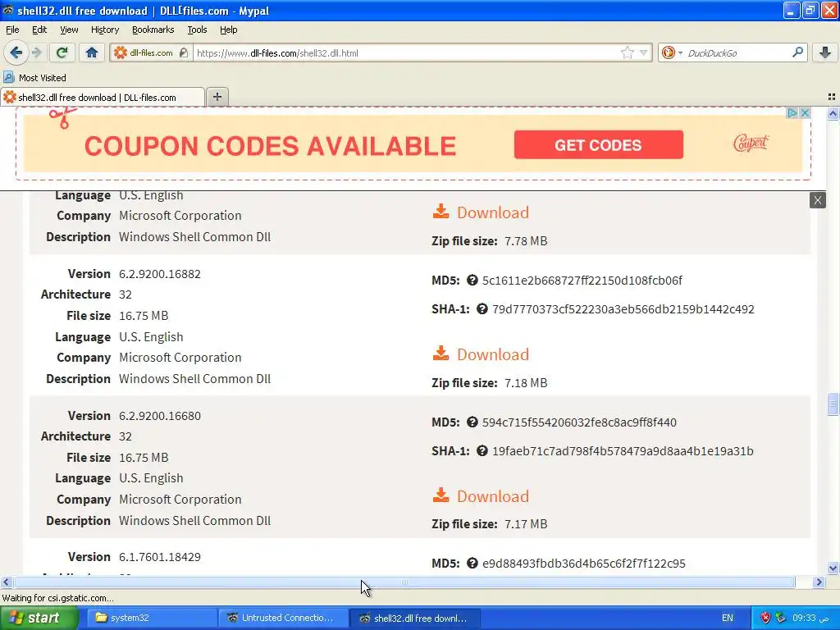Open the File menu
Screen dimensions: 840x630
point(12,30)
